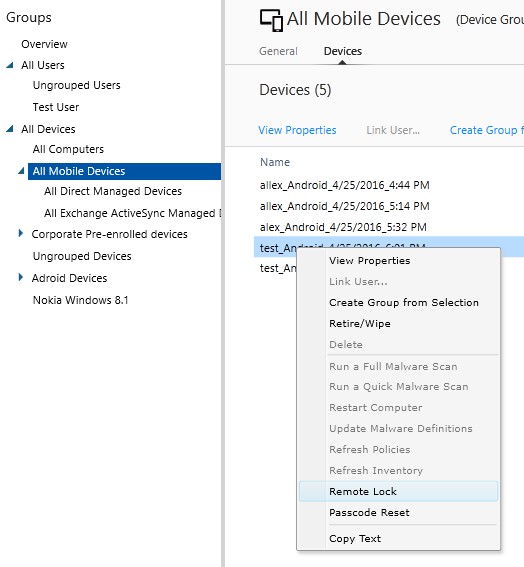Choose Copy Text in context menu
The width and height of the screenshot is (524, 567).
[398, 539]
